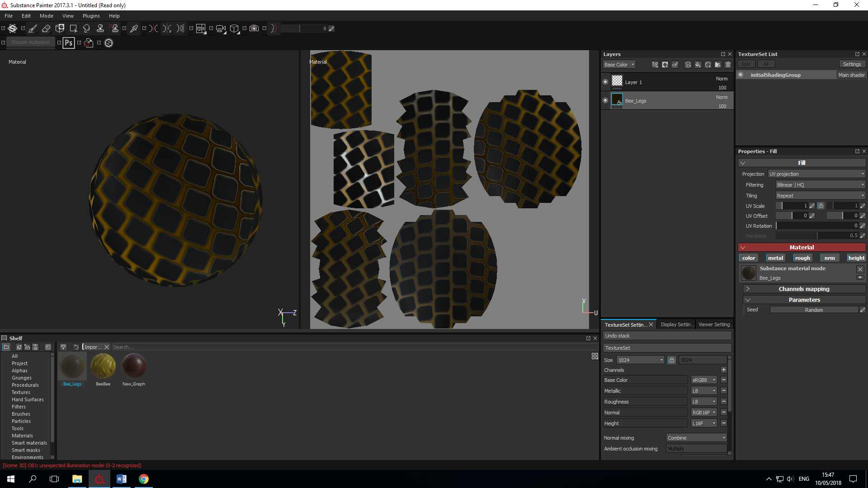Select the Material picker eyedropper
This screenshot has height=488, width=868.
[134, 28]
